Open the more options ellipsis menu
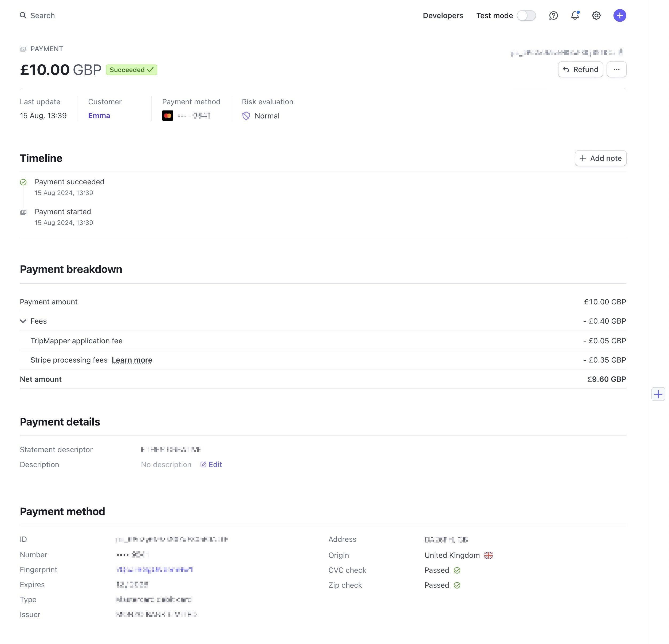The image size is (669, 644). [x=616, y=70]
